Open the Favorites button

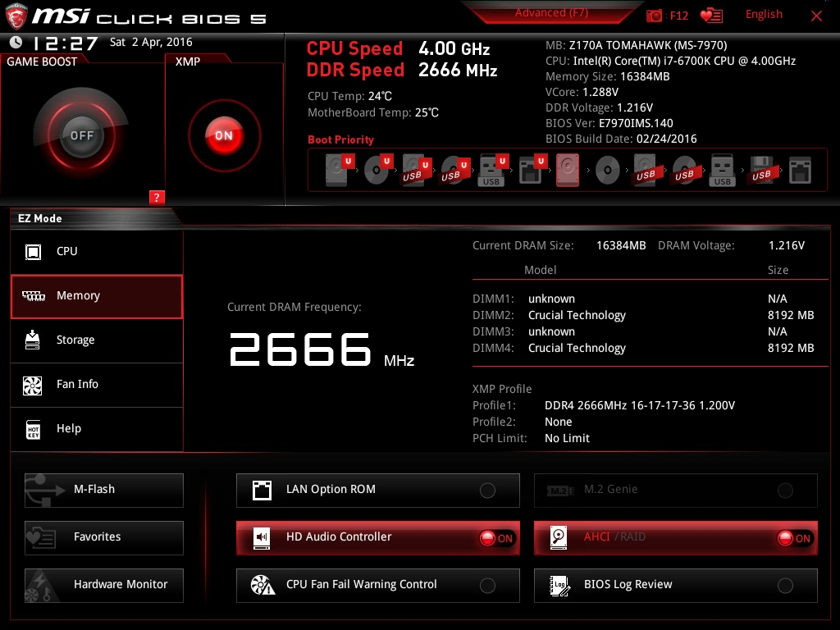tap(104, 538)
